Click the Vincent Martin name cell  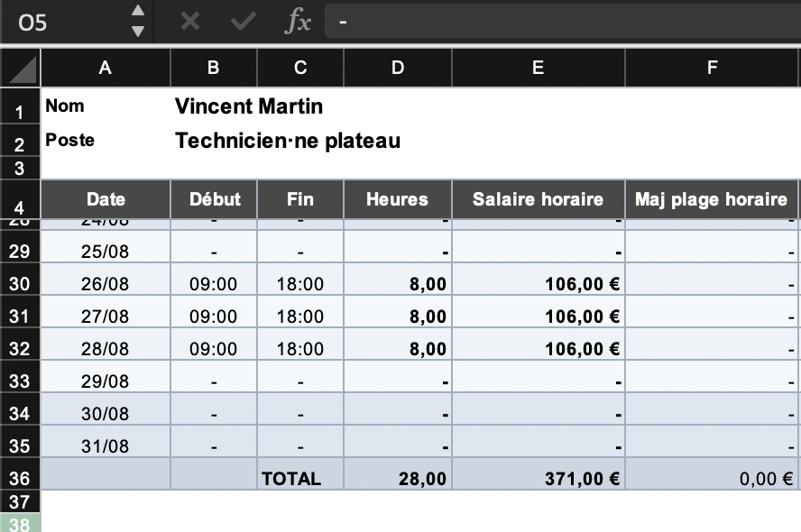[x=249, y=106]
